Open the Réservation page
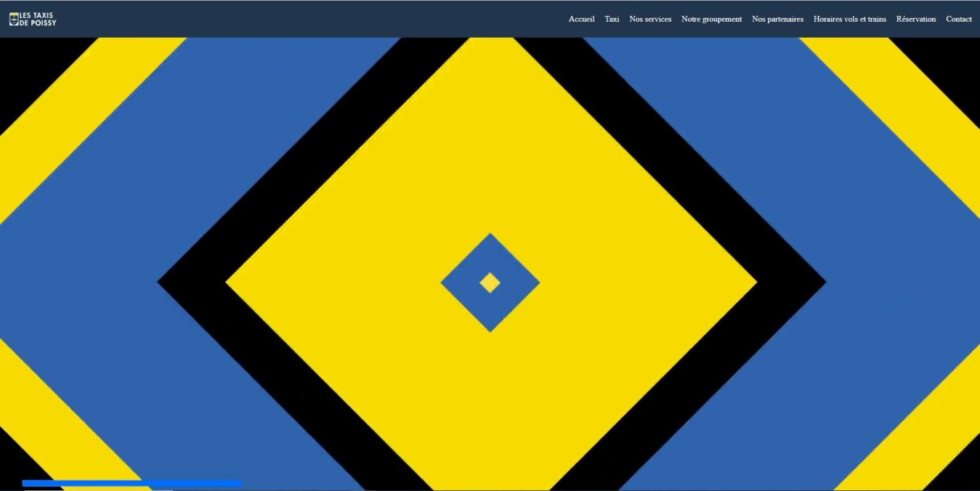 coord(916,19)
